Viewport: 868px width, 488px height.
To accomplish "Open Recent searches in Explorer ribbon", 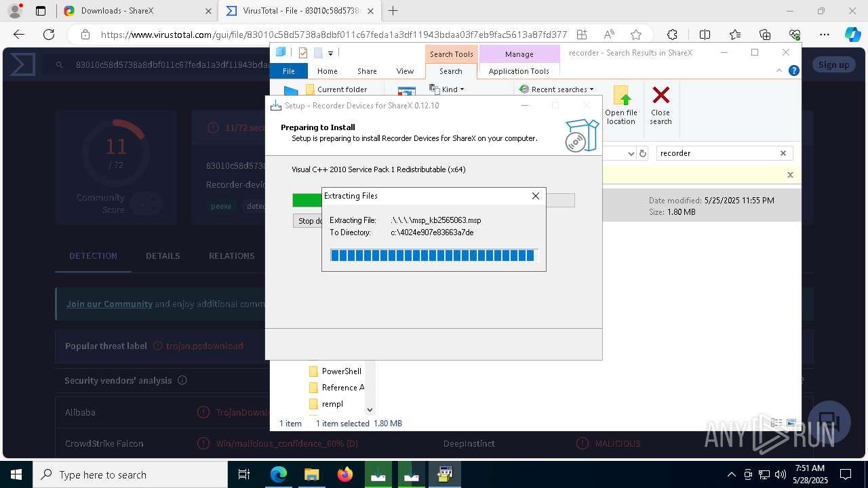I will point(557,89).
